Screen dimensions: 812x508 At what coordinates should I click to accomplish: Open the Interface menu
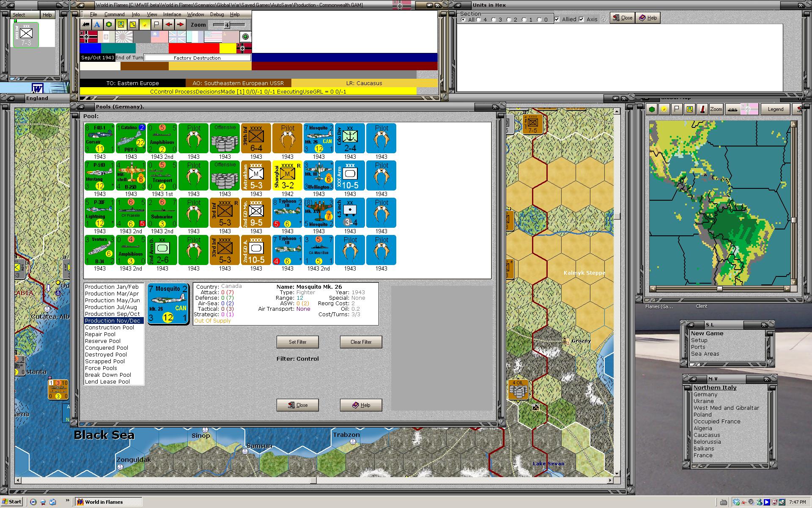(x=172, y=14)
